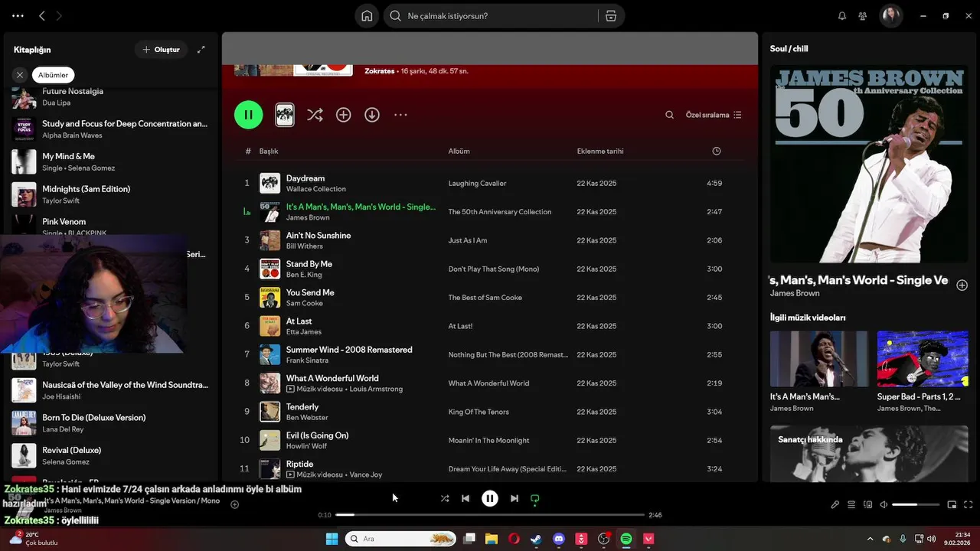Viewport: 980px width, 551px height.
Task: Adjust the volume slider
Action: pyautogui.click(x=916, y=504)
